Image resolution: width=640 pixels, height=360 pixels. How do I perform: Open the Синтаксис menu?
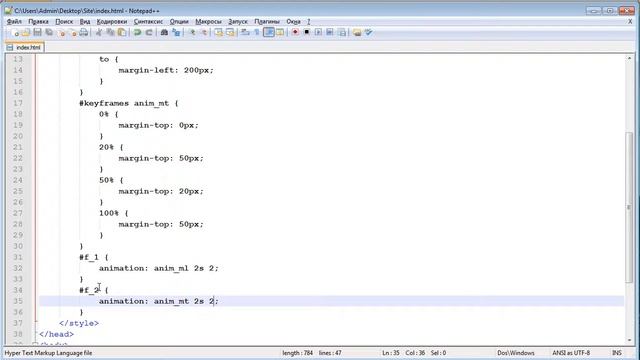click(148, 22)
